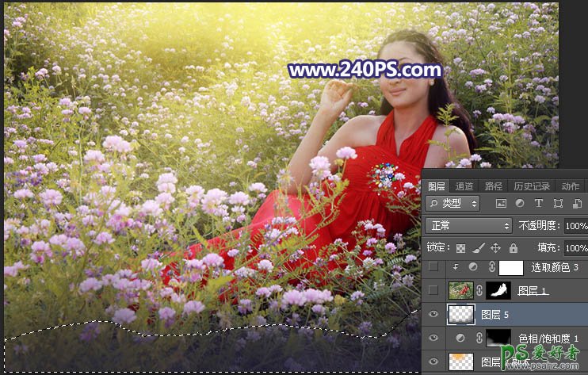Click the lock all padlock icon
Image resolution: width=588 pixels, height=375 pixels.
click(513, 248)
